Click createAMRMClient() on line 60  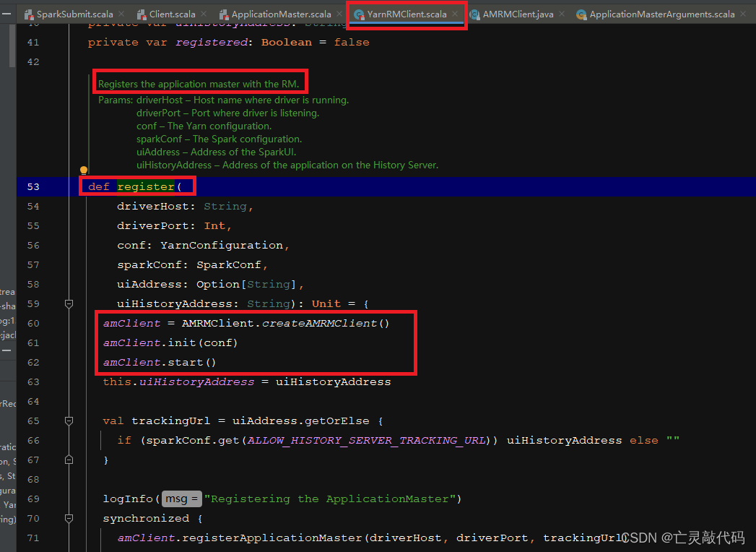coord(326,323)
